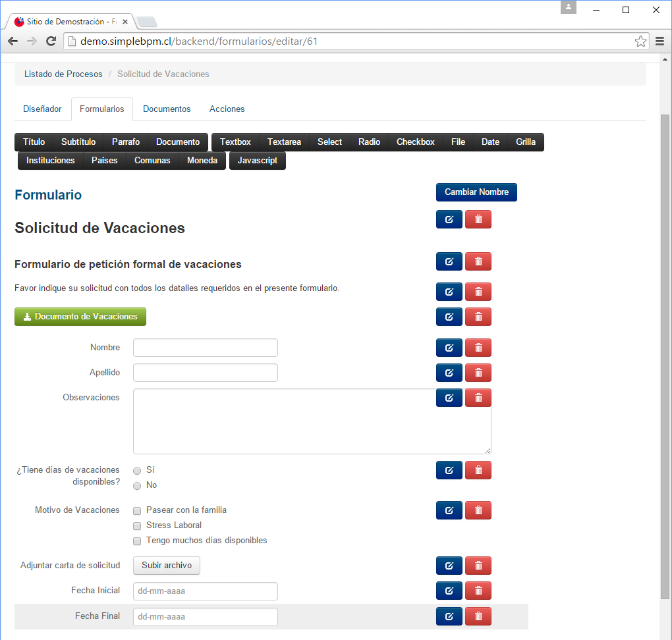672x640 pixels.
Task: Add a Subtítulo element
Action: point(78,142)
